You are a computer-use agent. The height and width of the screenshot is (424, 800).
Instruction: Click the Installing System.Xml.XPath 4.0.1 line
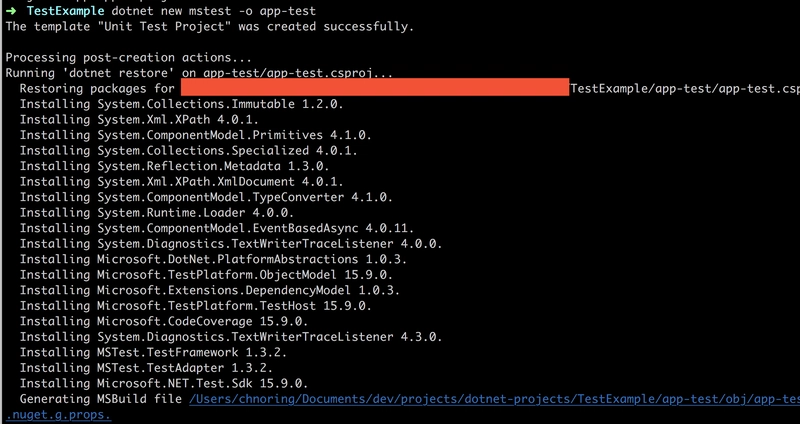coord(139,119)
